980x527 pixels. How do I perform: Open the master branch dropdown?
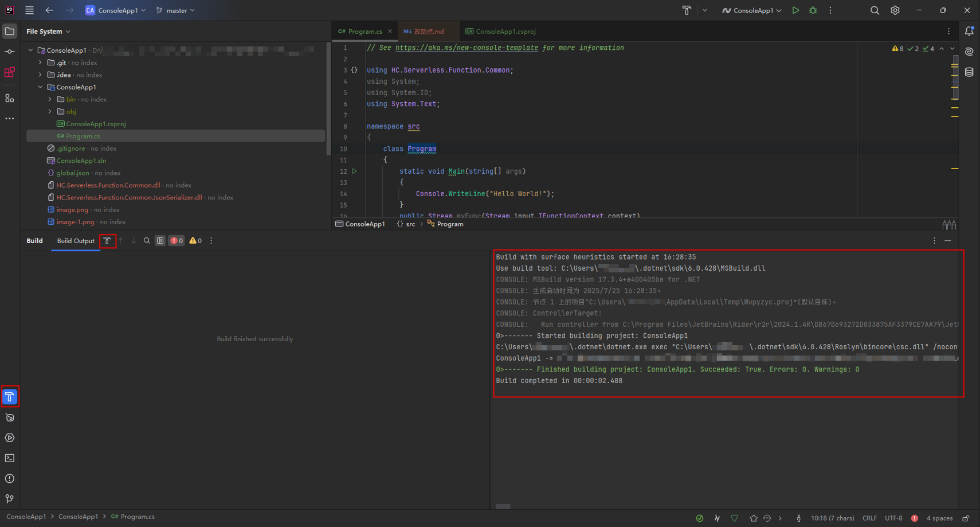coord(176,10)
